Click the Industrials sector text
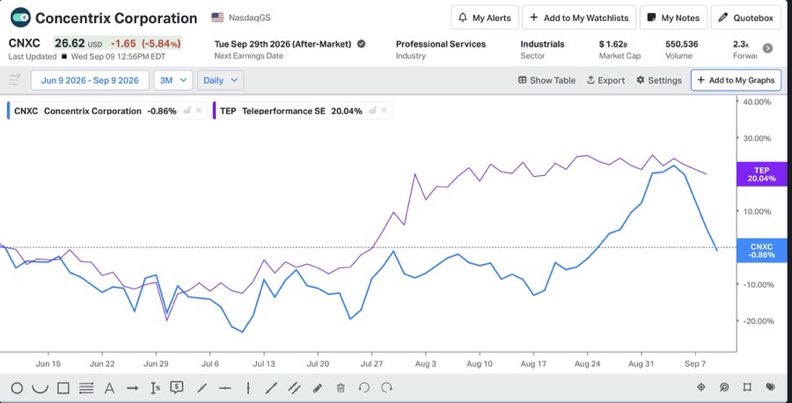The width and height of the screenshot is (792, 403). [542, 44]
